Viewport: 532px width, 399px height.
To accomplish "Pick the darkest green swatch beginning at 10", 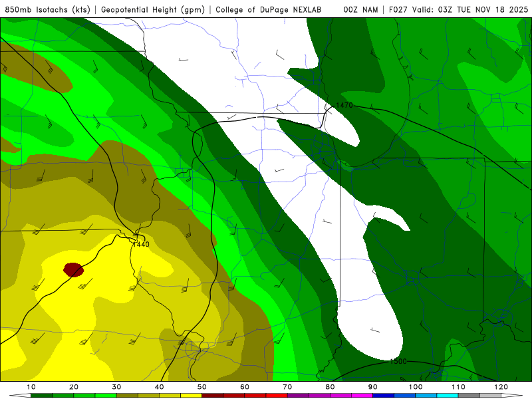I will click(x=41, y=396).
